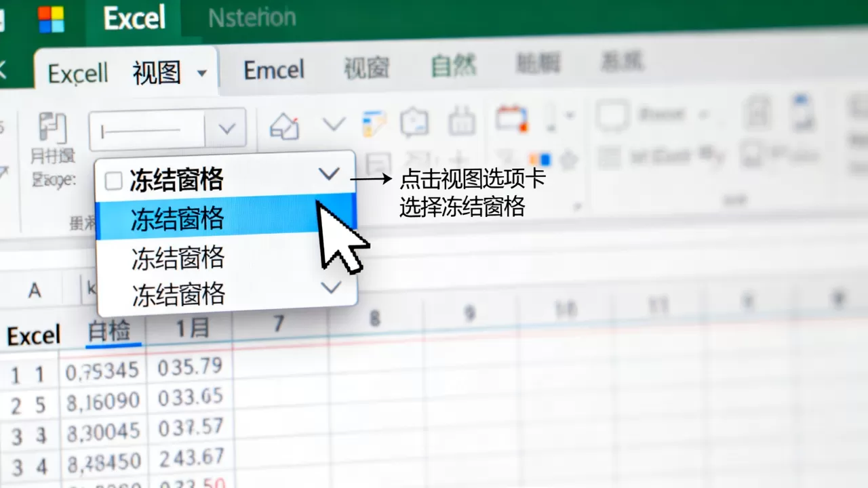Select the cell containing 8,30045
The image size is (868, 488).
[102, 432]
